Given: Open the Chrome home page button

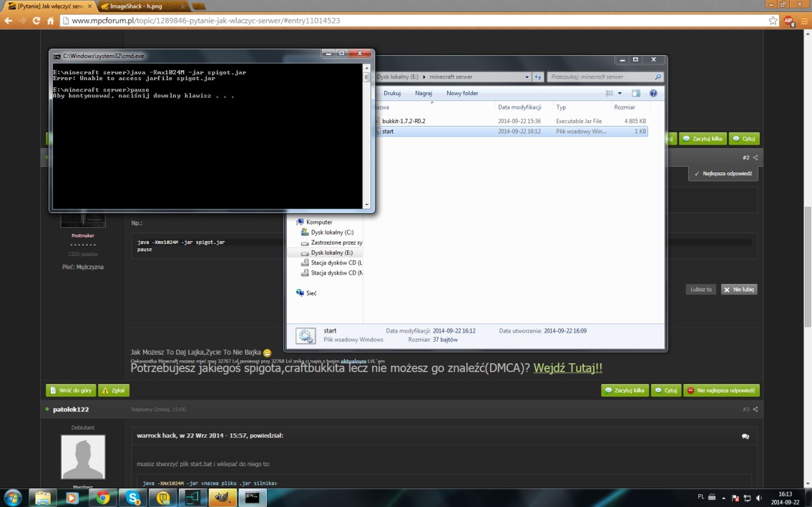Looking at the screenshot, I should click(50, 21).
